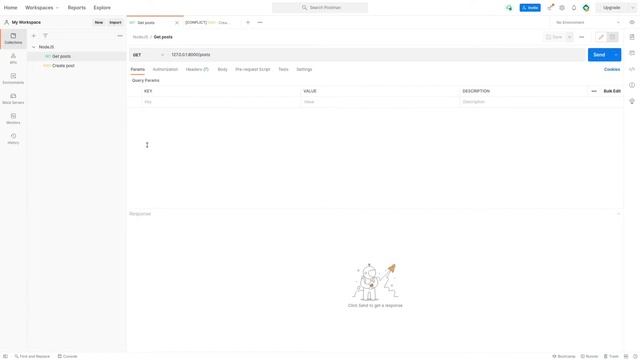640x360 pixels.
Task: Collapse the Response section chevron
Action: click(618, 214)
